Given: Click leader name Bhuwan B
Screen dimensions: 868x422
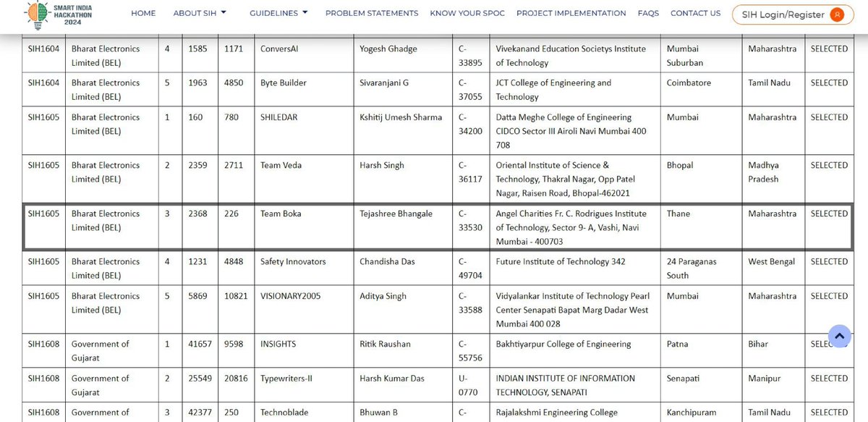Looking at the screenshot, I should point(379,412).
